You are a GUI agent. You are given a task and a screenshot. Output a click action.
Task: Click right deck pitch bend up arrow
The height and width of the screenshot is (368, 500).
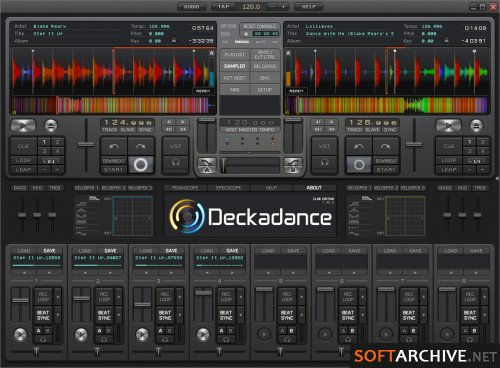coord(386,146)
